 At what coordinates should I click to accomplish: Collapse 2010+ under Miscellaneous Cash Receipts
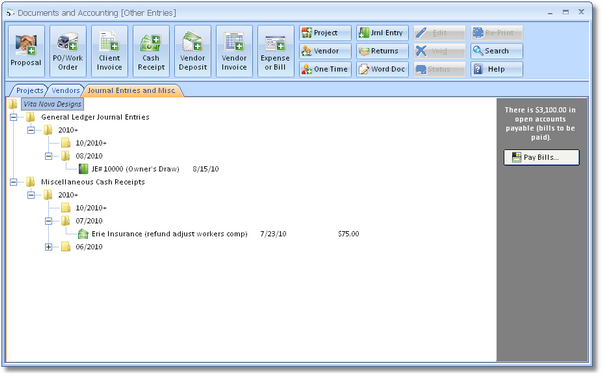(31, 195)
